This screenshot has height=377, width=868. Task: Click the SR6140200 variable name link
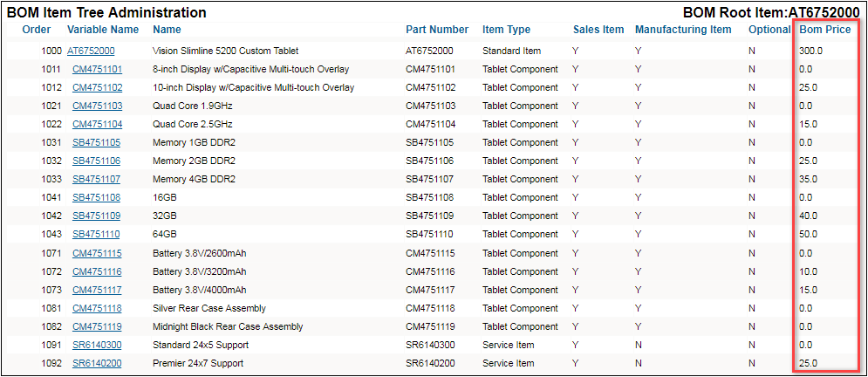click(x=97, y=364)
